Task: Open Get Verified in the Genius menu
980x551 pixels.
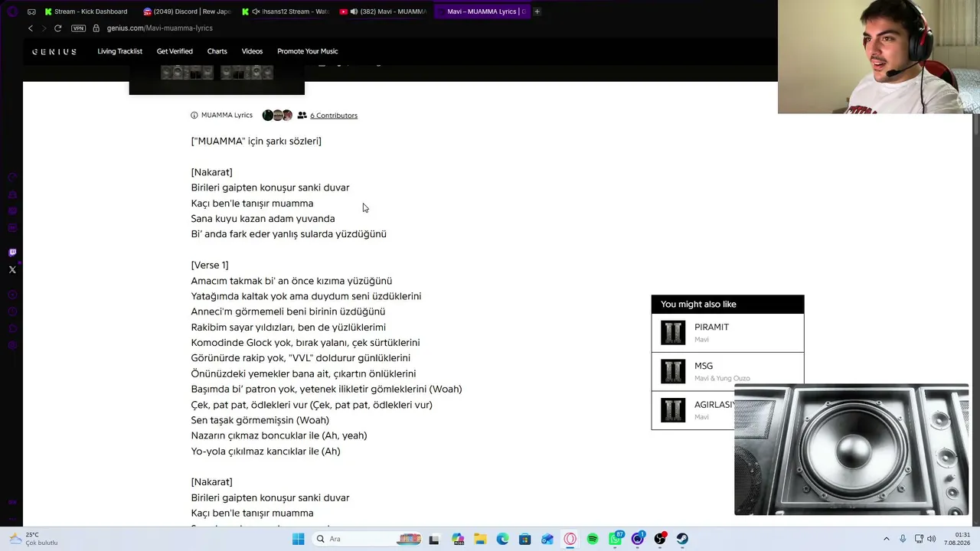Action: pyautogui.click(x=175, y=51)
